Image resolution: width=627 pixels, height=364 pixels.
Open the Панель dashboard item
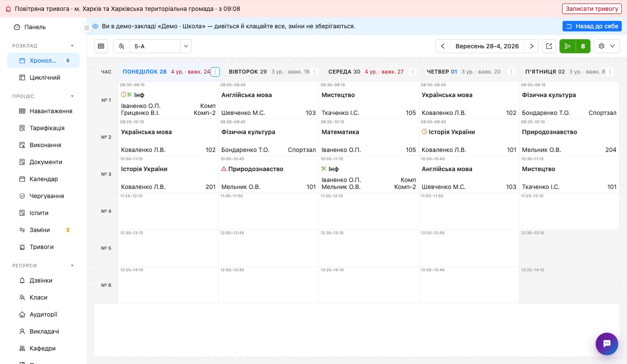click(x=43, y=27)
